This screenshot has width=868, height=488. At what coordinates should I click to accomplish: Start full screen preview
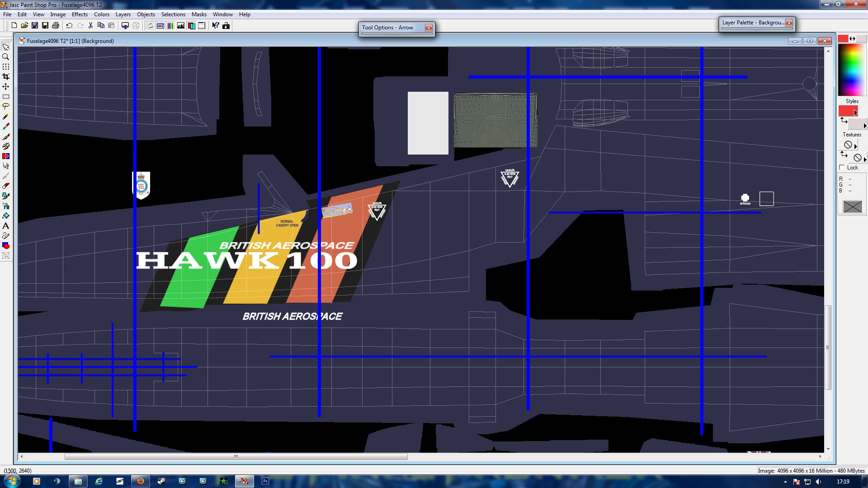click(x=125, y=26)
